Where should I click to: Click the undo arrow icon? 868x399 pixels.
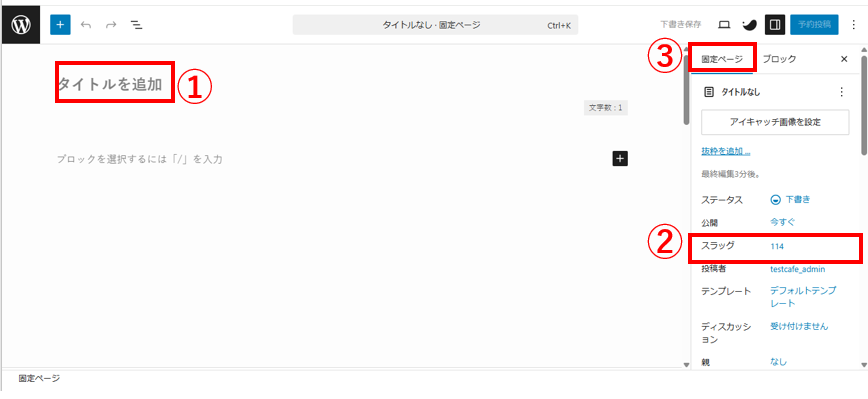(86, 25)
